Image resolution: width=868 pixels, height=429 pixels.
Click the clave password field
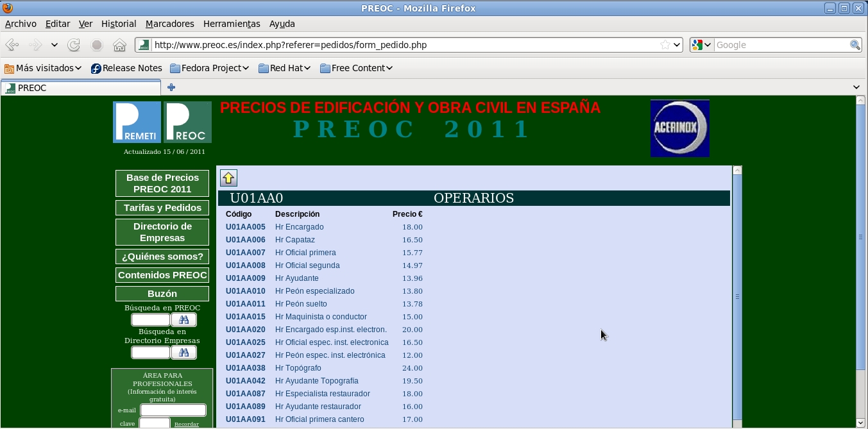[x=155, y=423]
